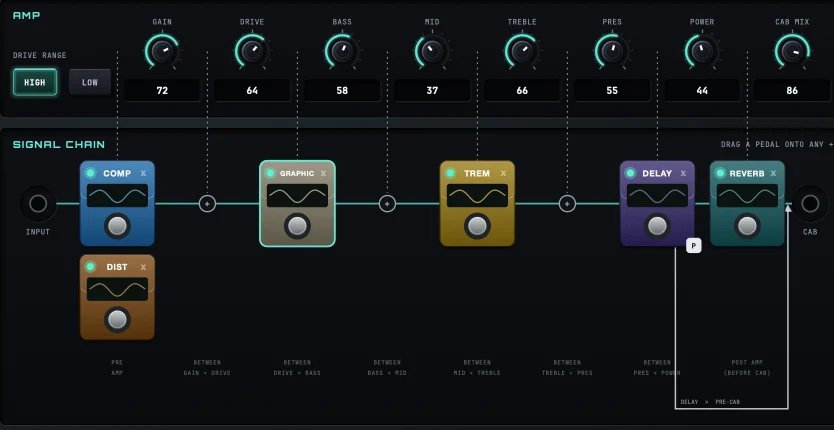Toggle the DIST pedal power LED
Viewport: 834px width, 430px height.
pos(90,267)
